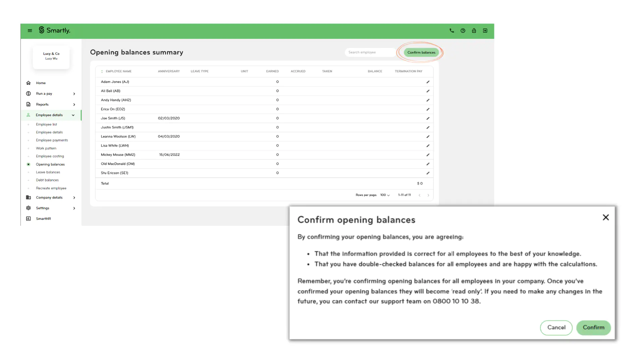Click next page navigation arrow
This screenshot has width=644, height=362.
click(428, 195)
